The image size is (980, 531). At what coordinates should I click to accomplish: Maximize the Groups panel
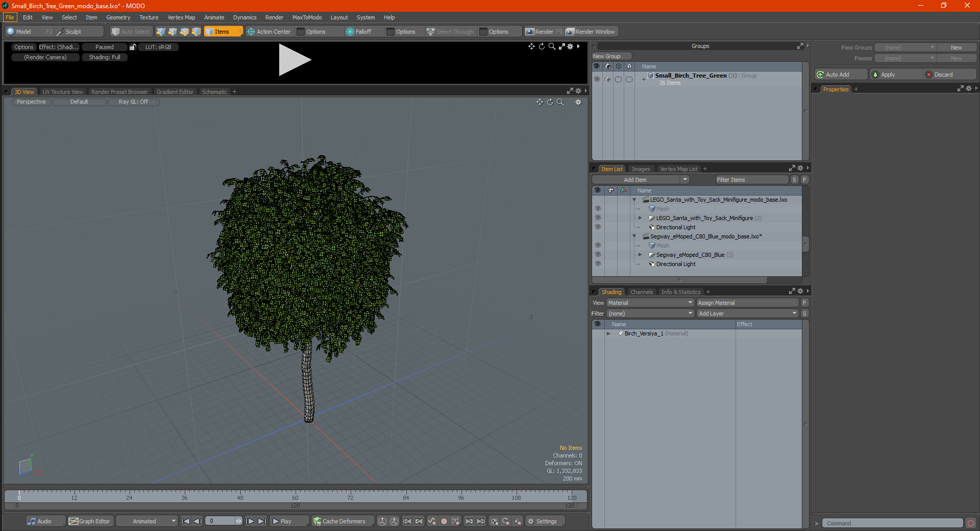[x=800, y=46]
